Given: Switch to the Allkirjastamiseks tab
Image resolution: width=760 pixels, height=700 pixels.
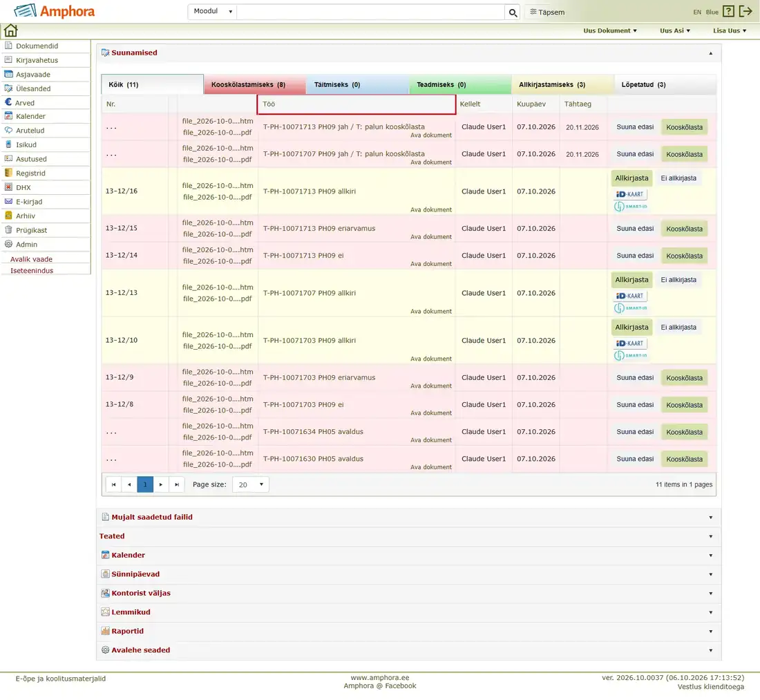Looking at the screenshot, I should (562, 85).
